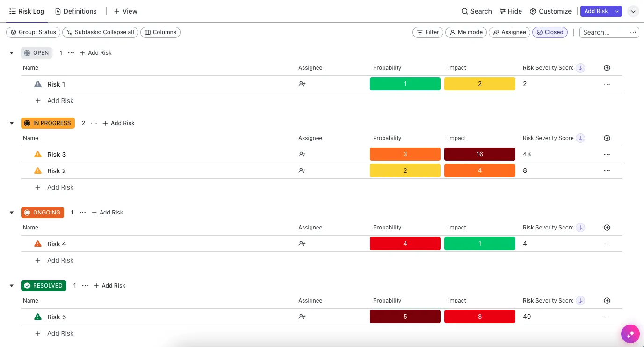Open the row options ellipsis for Risk 5
Image resolution: width=644 pixels, height=347 pixels.
coord(607,317)
